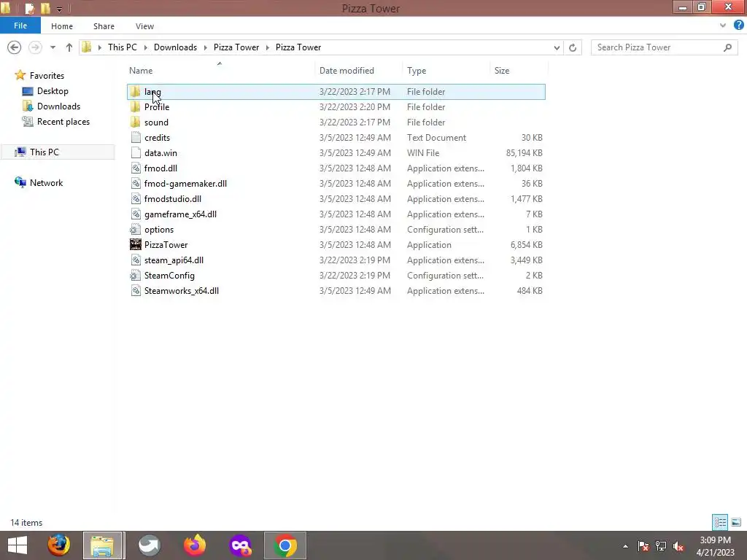Select the PizzaTower application icon
The height and width of the screenshot is (560, 747).
135,244
